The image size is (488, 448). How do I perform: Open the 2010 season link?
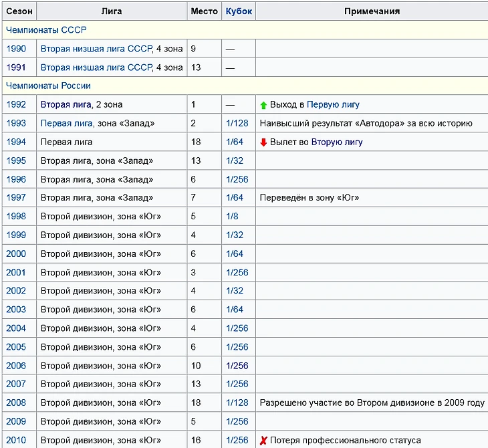click(16, 440)
